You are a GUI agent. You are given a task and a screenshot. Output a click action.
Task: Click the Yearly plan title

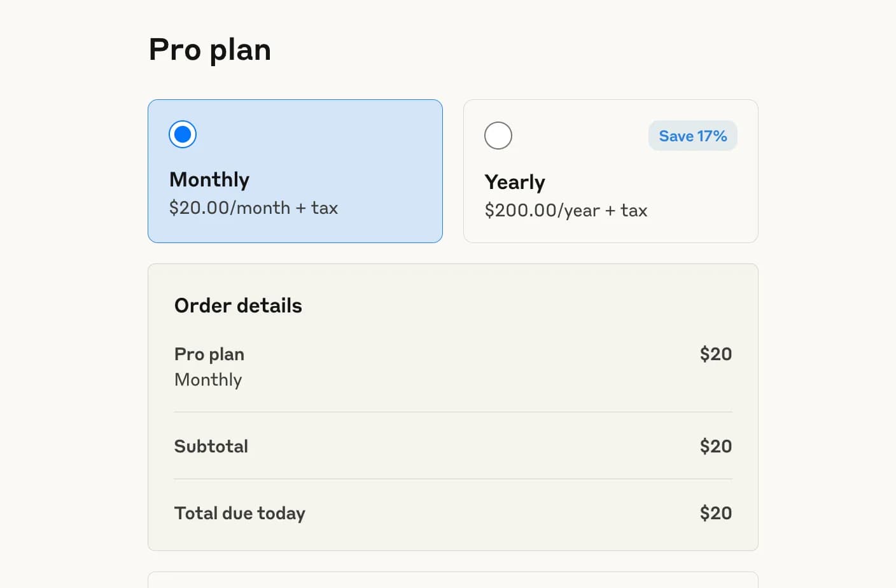(515, 182)
